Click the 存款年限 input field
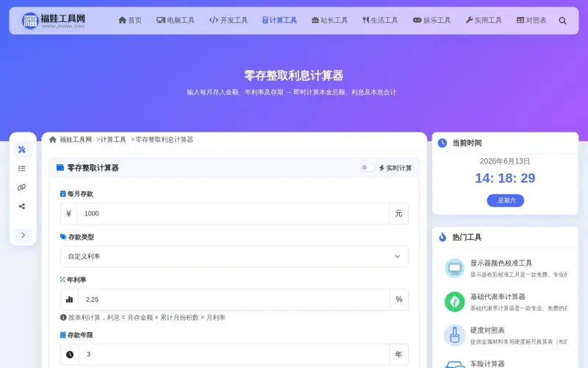Viewport: 588px width, 368px height. [234, 354]
